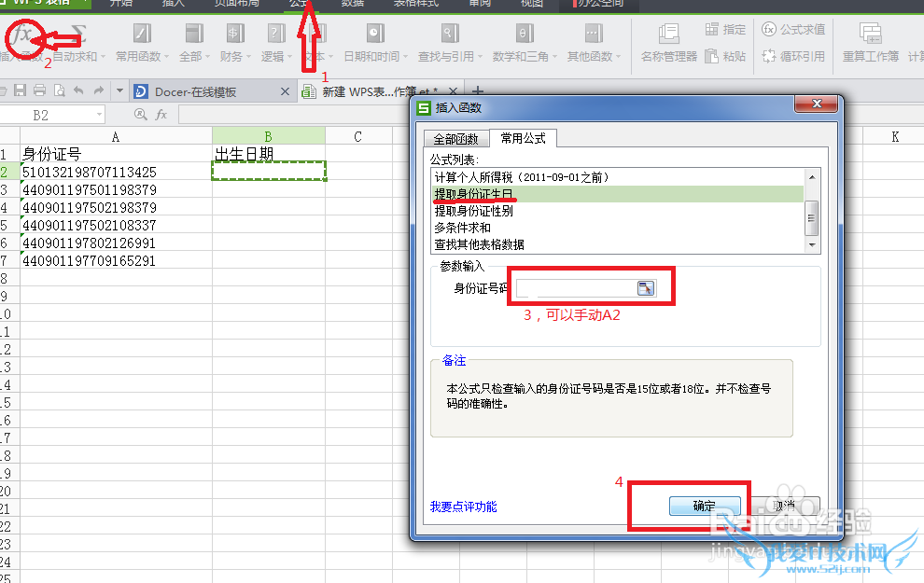
Task: Select column C header
Action: click(358, 136)
